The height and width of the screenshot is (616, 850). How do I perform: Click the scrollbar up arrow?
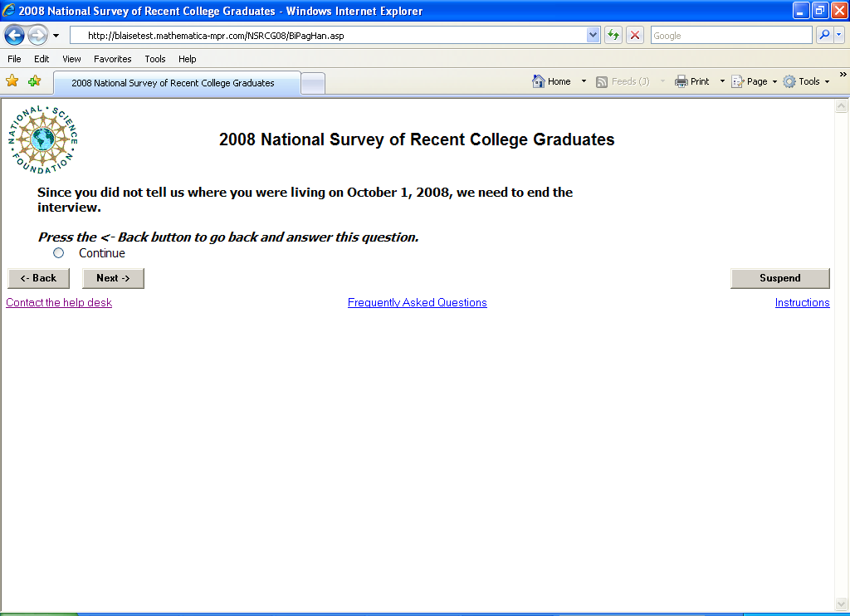click(x=842, y=105)
